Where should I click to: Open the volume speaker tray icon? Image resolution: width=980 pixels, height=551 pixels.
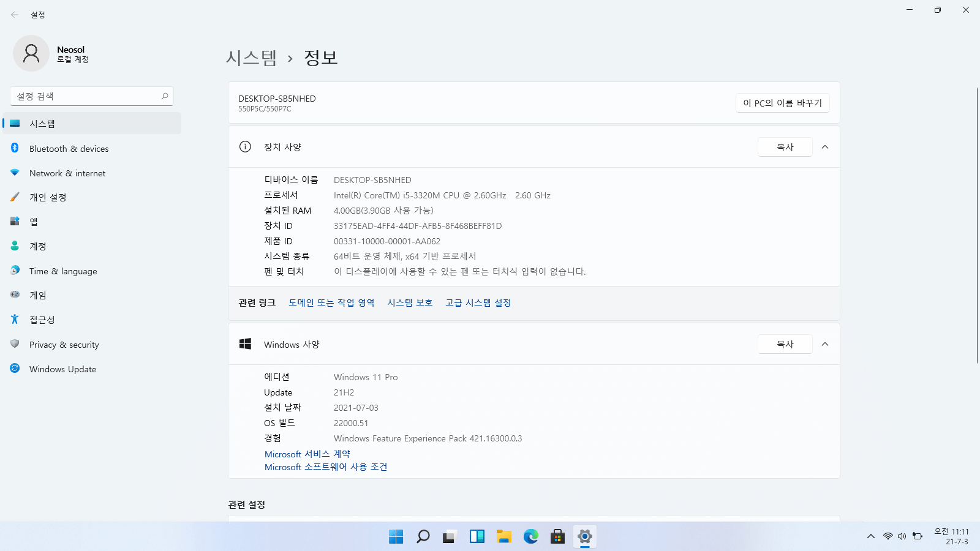point(902,536)
